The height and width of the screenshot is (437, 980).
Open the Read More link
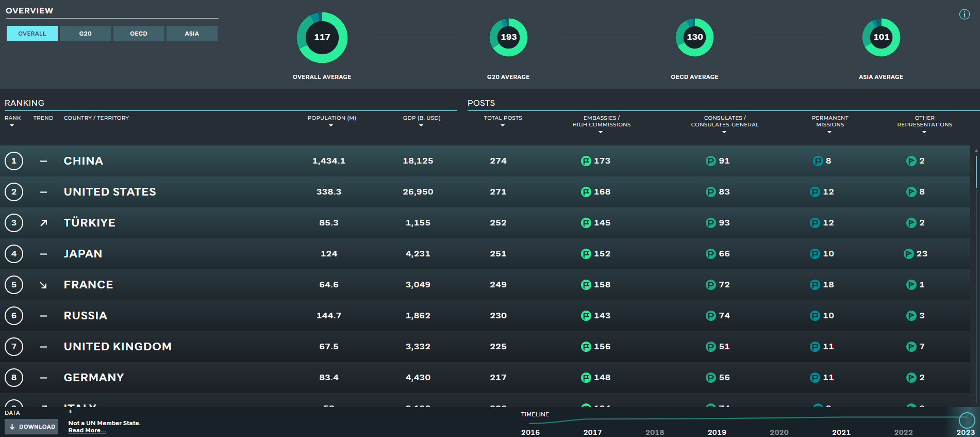pyautogui.click(x=87, y=430)
